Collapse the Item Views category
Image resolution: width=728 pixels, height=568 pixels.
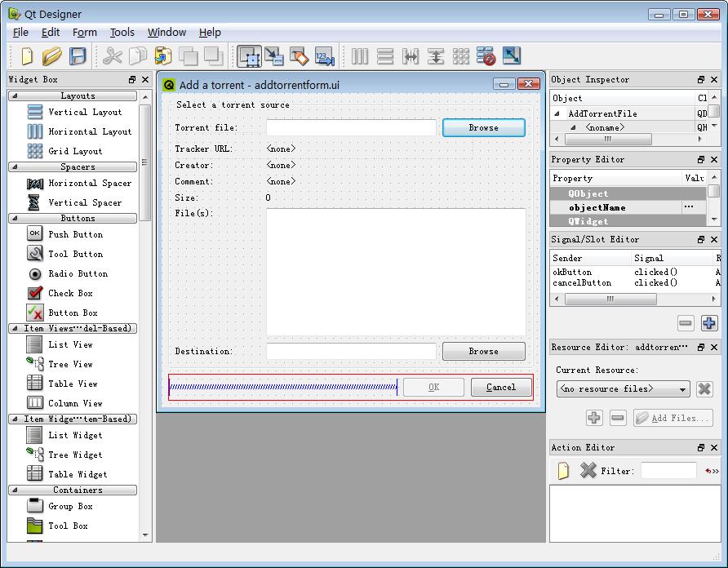(15, 328)
